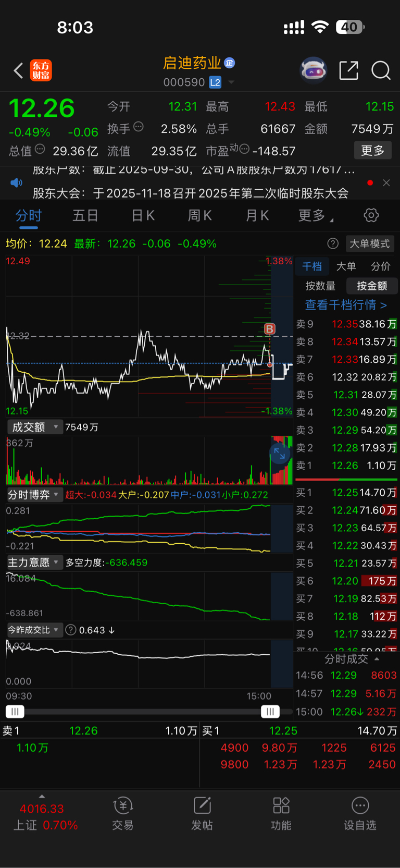
Task: Open the 发帖 post icon
Action: pos(202,814)
